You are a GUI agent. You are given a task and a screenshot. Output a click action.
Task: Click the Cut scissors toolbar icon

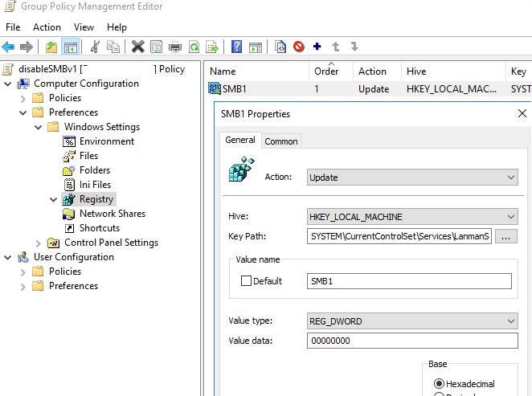click(x=95, y=47)
